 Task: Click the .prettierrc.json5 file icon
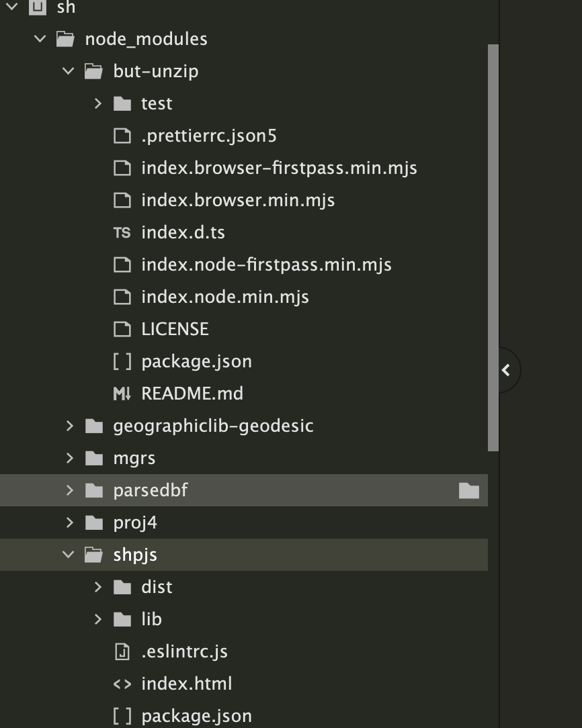(122, 136)
